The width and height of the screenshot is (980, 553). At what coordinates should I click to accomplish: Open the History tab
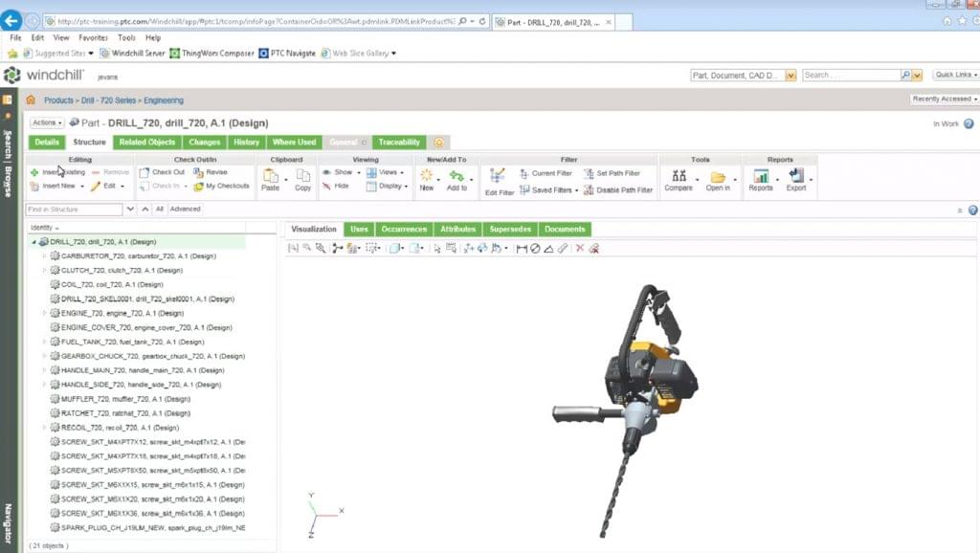coord(246,143)
